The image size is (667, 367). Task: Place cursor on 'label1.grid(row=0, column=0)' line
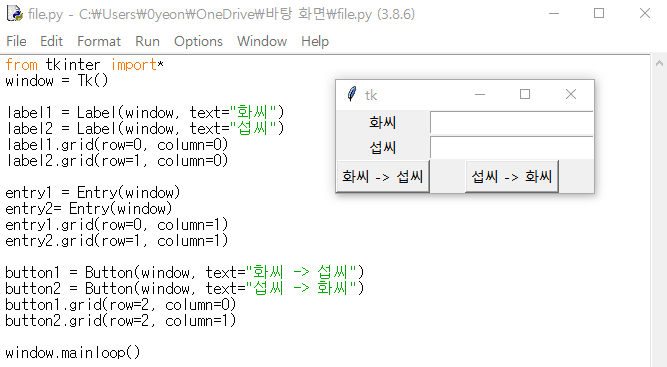point(117,145)
